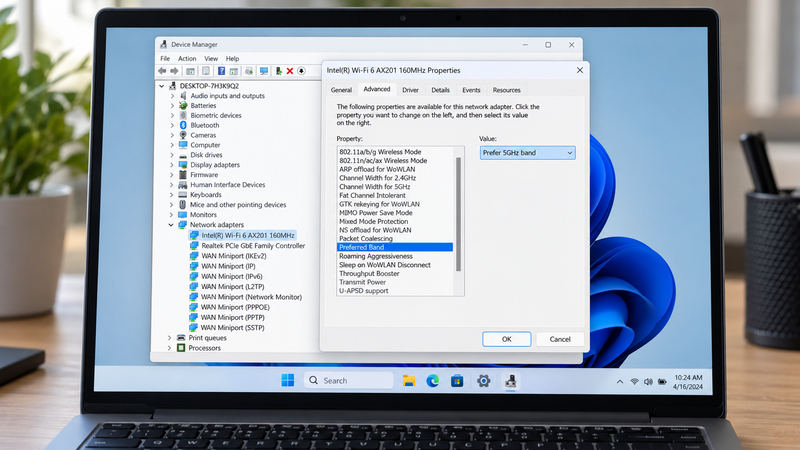Screen dimensions: 800x450
Task: Open the File menu
Action: tap(165, 59)
